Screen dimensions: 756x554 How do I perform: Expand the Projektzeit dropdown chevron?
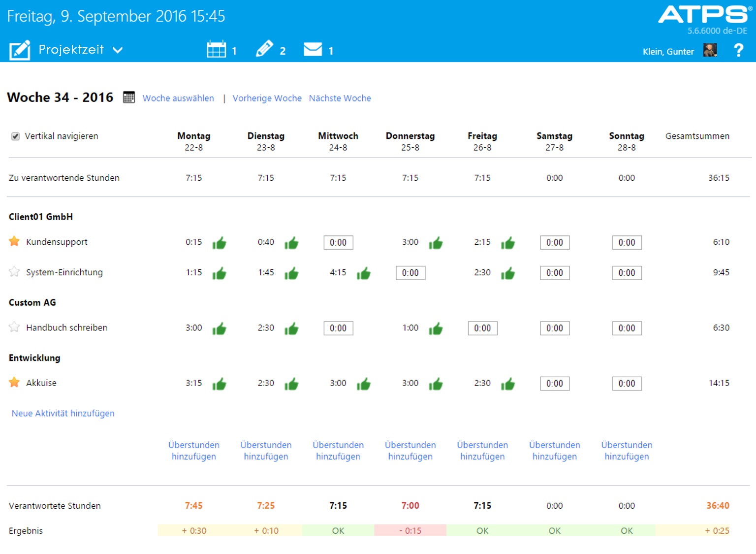(118, 50)
